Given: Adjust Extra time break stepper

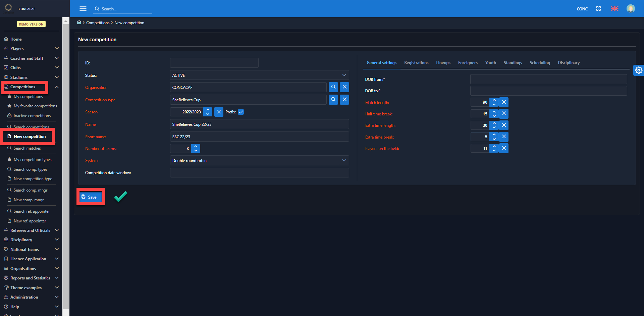Looking at the screenshot, I should [494, 137].
